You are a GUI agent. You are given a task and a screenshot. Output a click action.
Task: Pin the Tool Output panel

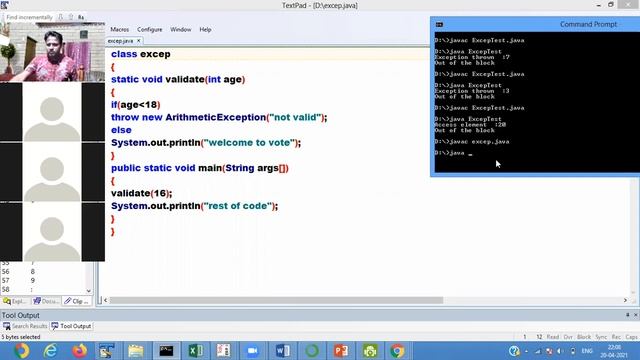click(628, 315)
